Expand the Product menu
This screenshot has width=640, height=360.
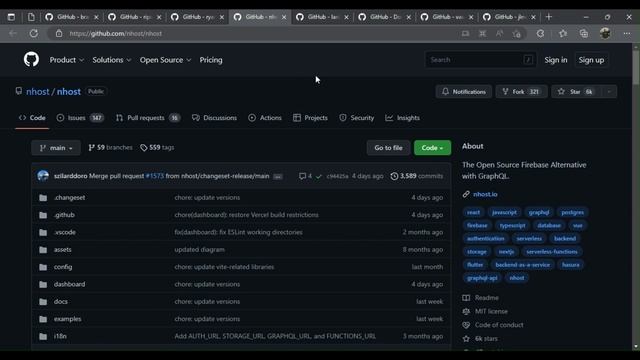[x=67, y=60]
